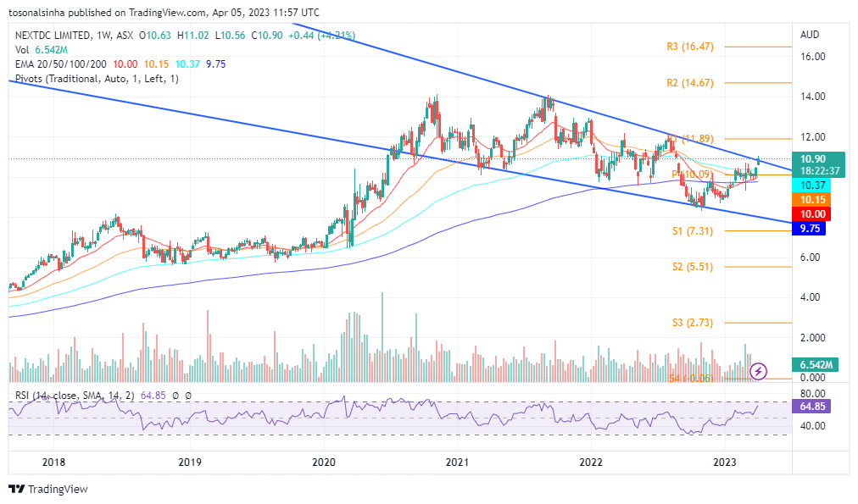Click the purple lightning bolt event icon

click(x=759, y=371)
